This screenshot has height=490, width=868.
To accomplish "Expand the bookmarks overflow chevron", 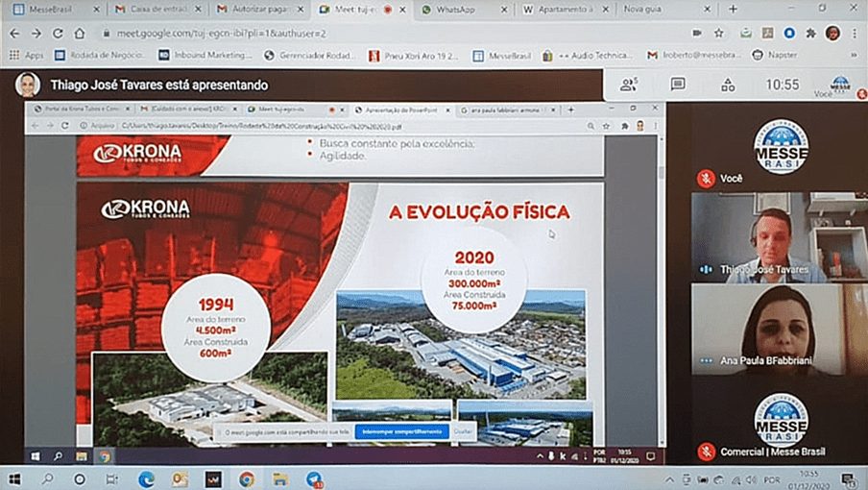I will pos(855,55).
